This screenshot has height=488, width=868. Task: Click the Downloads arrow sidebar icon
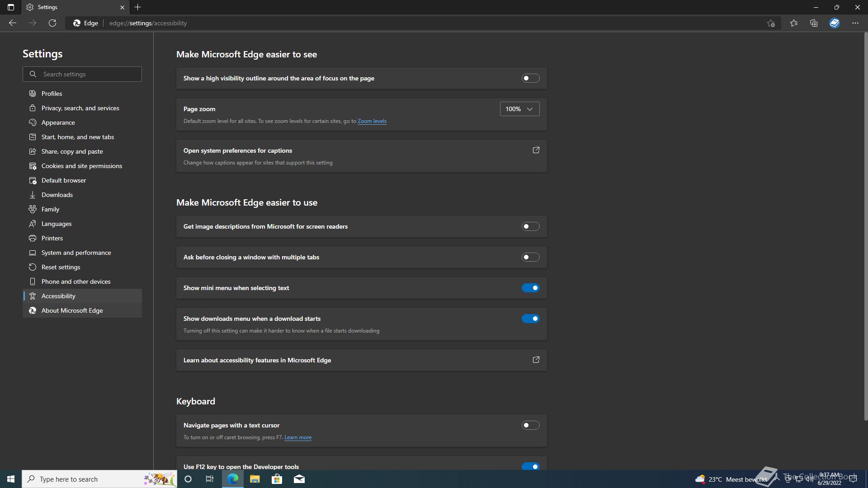(x=33, y=195)
